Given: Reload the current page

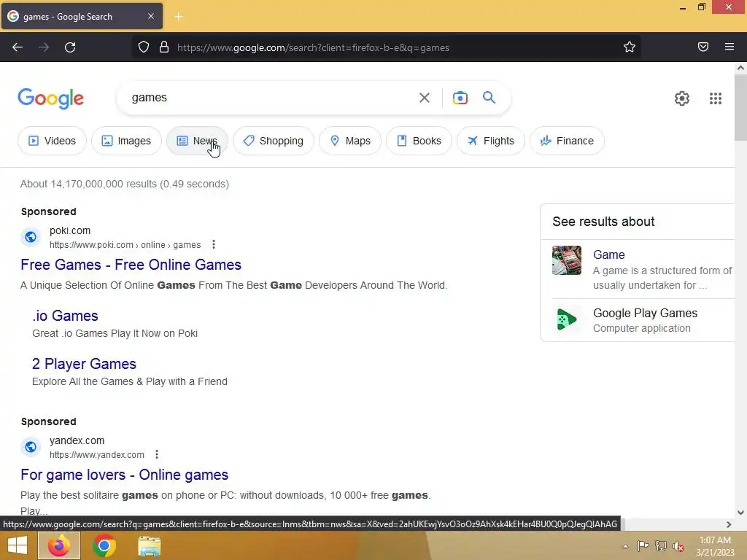Looking at the screenshot, I should [70, 47].
